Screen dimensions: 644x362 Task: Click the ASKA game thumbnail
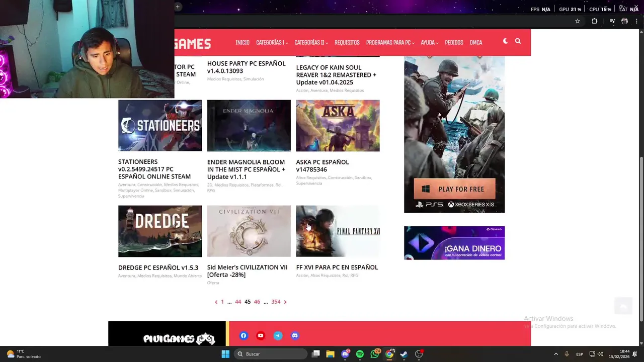tap(338, 125)
